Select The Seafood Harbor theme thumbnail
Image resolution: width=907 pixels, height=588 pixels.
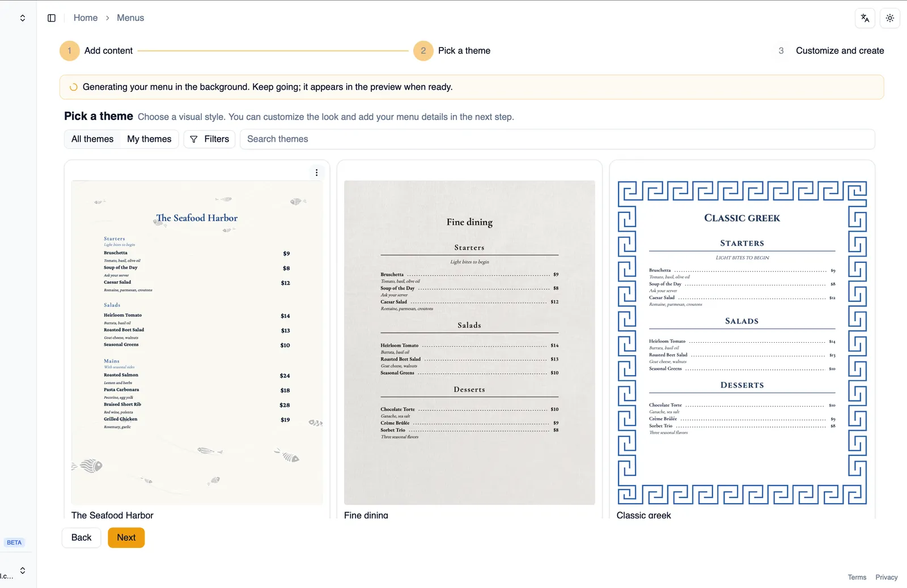point(197,343)
